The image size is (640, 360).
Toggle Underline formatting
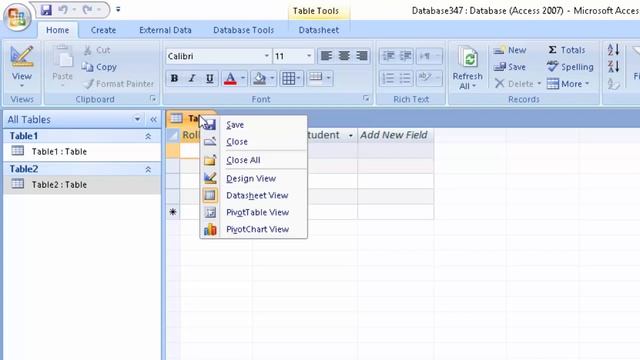coord(209,78)
